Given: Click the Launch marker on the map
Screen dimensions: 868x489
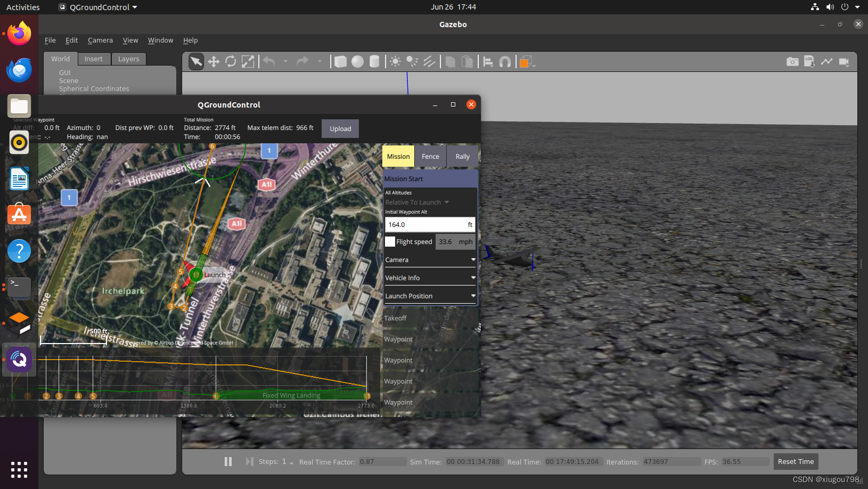Looking at the screenshot, I should [x=196, y=275].
